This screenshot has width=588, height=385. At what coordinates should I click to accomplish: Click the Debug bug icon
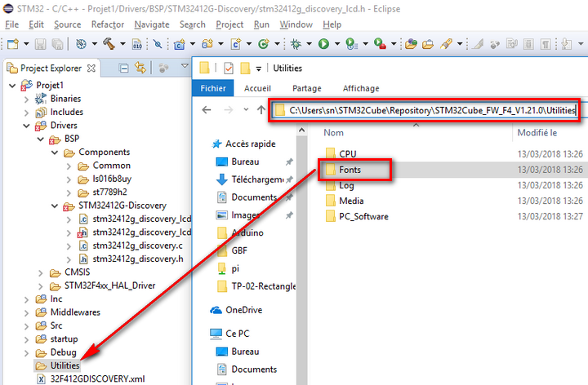coord(296,44)
